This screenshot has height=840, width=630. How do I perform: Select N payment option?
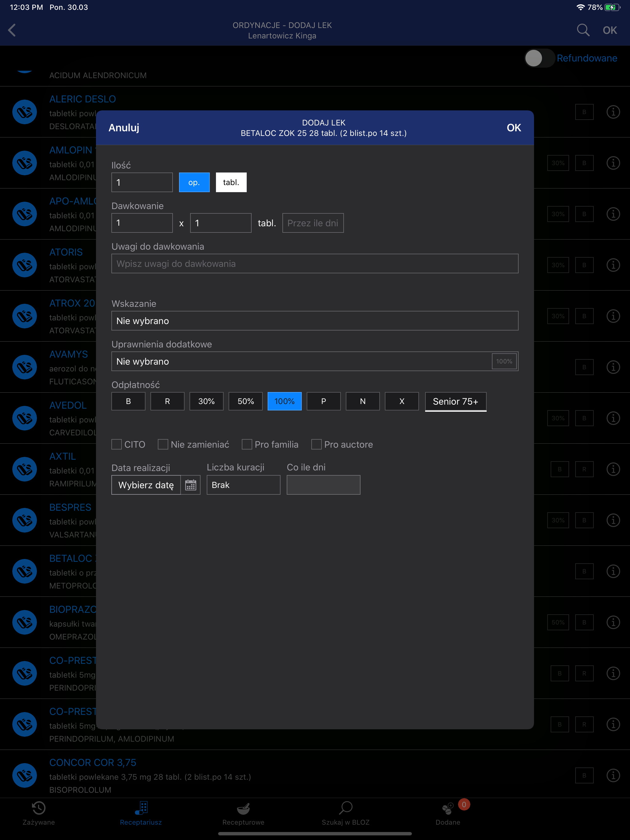pyautogui.click(x=363, y=401)
